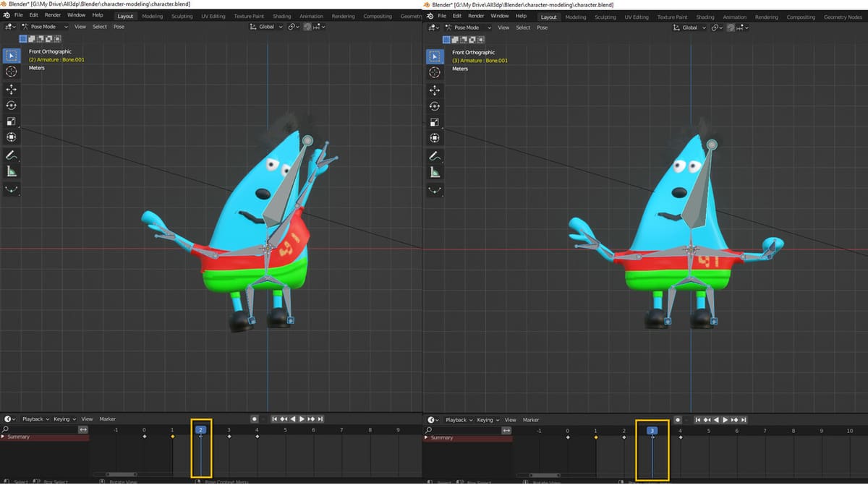Open File menu in left window
The image size is (868, 485).
click(19, 15)
